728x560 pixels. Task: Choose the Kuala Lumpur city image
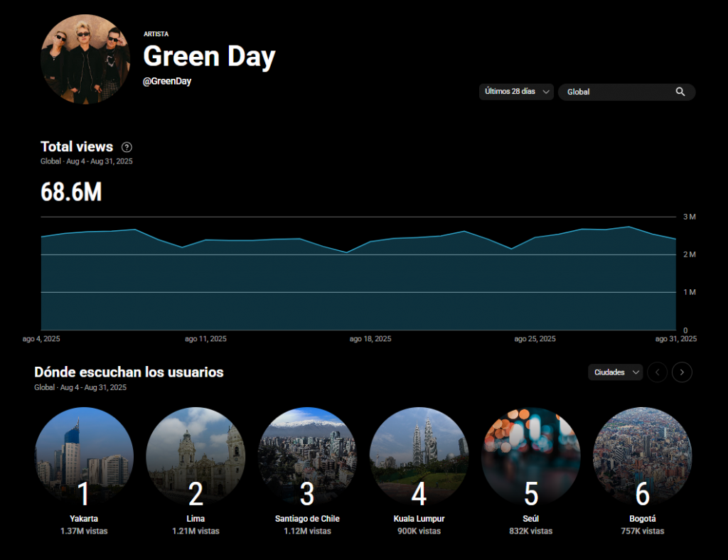point(419,456)
